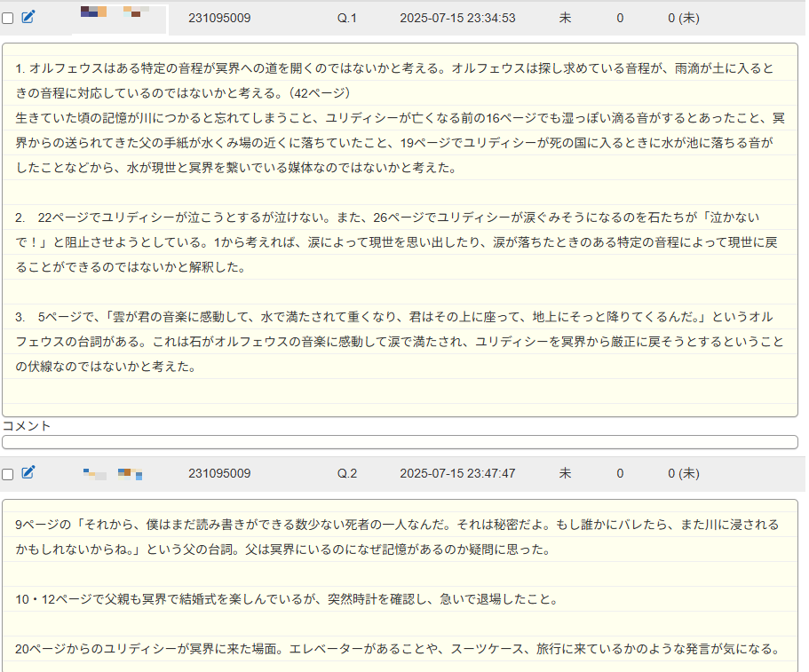Click the 未 status in the Q.1 row

(565, 18)
